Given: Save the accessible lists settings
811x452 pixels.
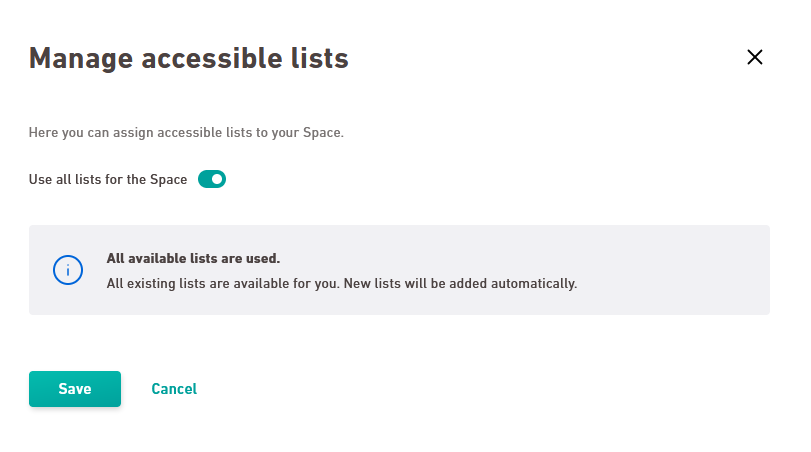Looking at the screenshot, I should pyautogui.click(x=75, y=389).
